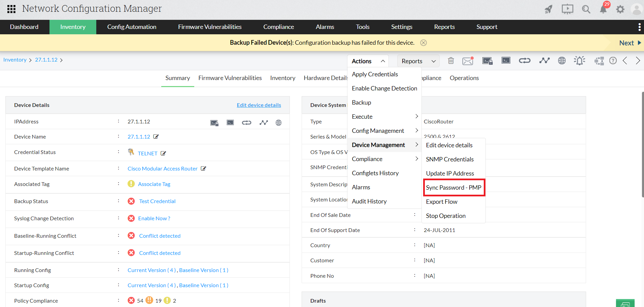Open the mail notification icon with red dot
Image resolution: width=644 pixels, height=307 pixels.
tap(468, 61)
